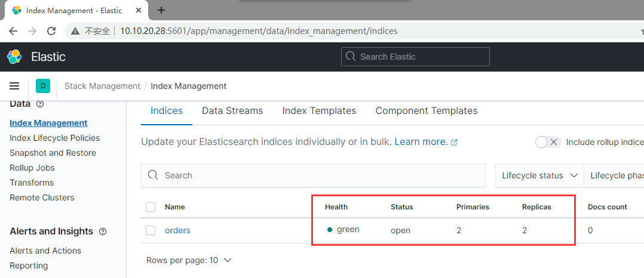Toggle Include rollup indices switch
Image resolution: width=644 pixels, height=278 pixels.
coord(548,142)
